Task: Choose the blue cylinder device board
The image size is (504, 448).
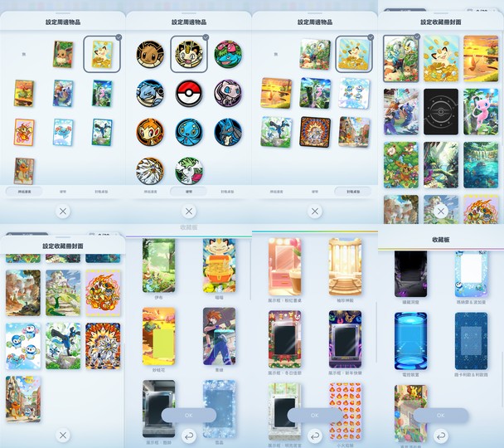Action: [411, 341]
